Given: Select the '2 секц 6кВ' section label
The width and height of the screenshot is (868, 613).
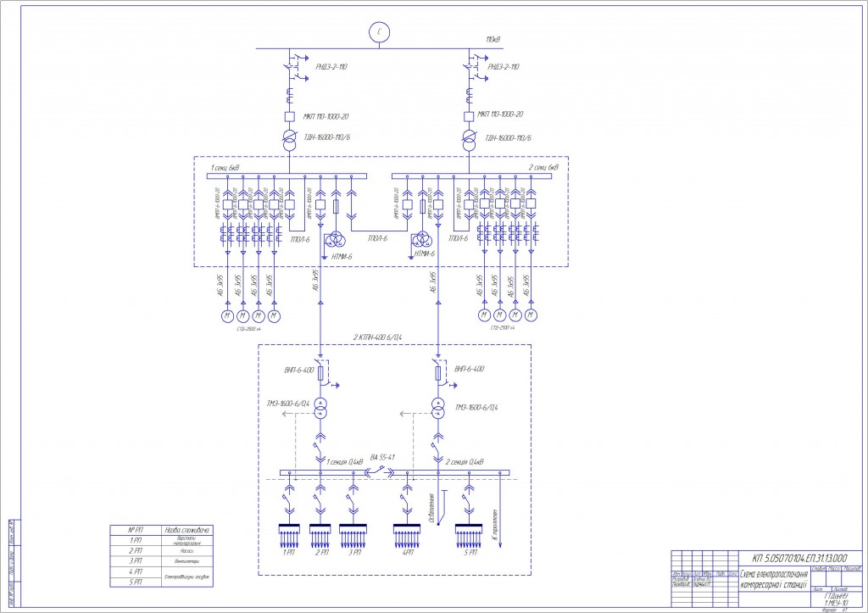Looking at the screenshot, I should click(543, 167).
